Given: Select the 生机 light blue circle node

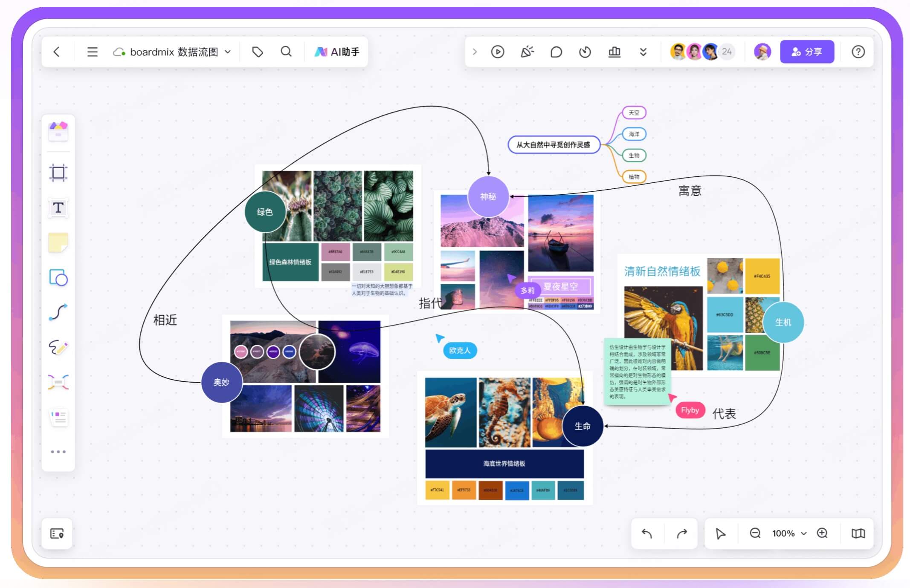Looking at the screenshot, I should tap(783, 322).
